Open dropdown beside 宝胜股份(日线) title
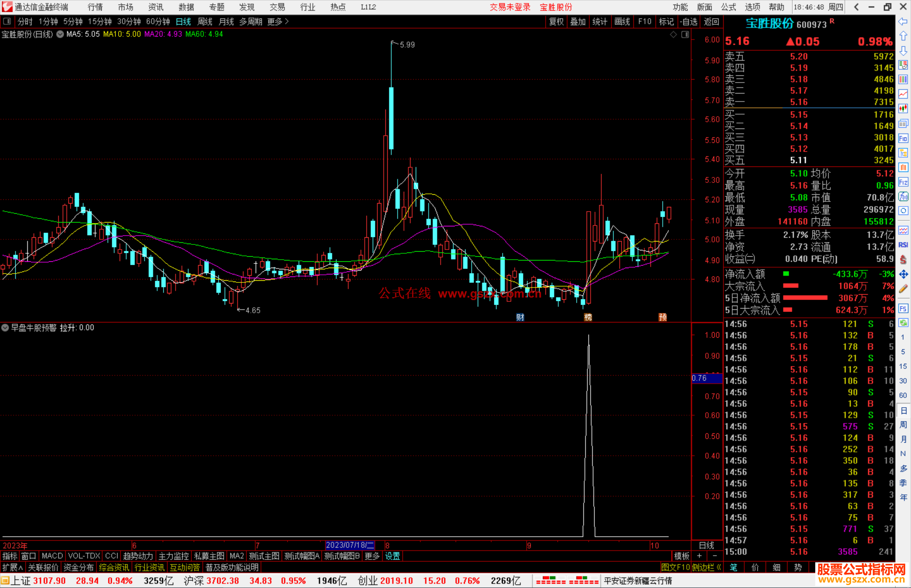Screen dimensions: 911x588 coord(60,34)
